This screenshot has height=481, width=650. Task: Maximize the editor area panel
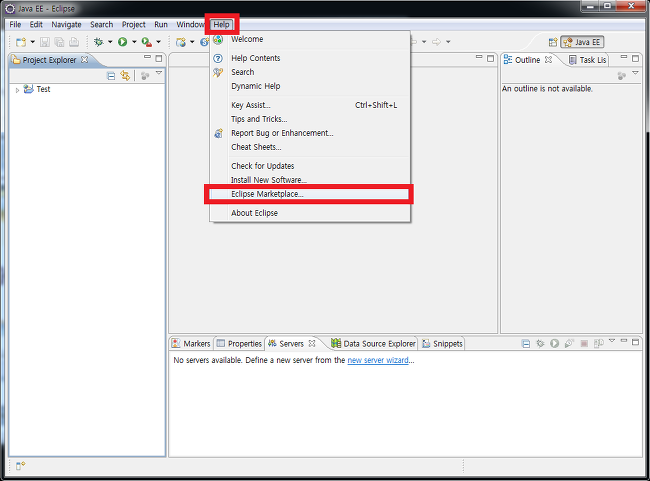point(490,59)
